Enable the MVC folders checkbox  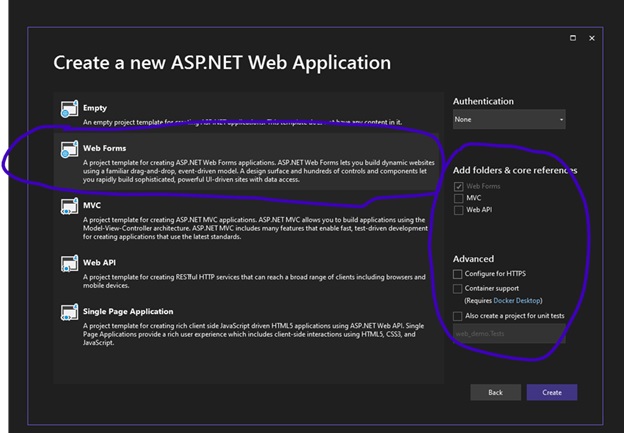pos(458,198)
